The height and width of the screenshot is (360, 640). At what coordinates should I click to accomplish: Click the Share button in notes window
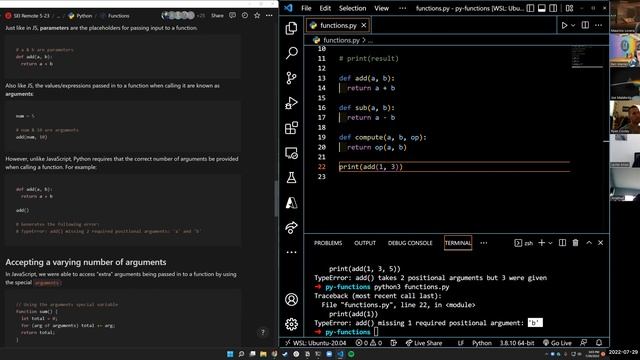[x=217, y=16]
